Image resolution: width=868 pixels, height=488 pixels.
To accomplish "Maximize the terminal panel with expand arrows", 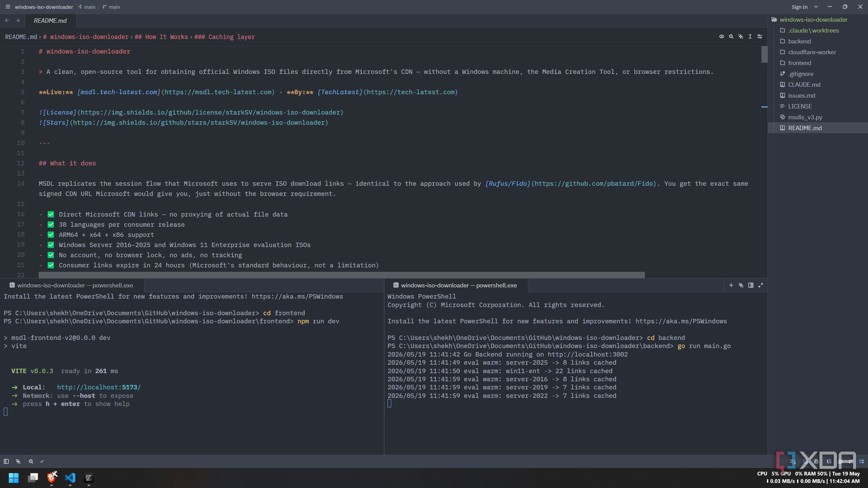I will (x=761, y=285).
